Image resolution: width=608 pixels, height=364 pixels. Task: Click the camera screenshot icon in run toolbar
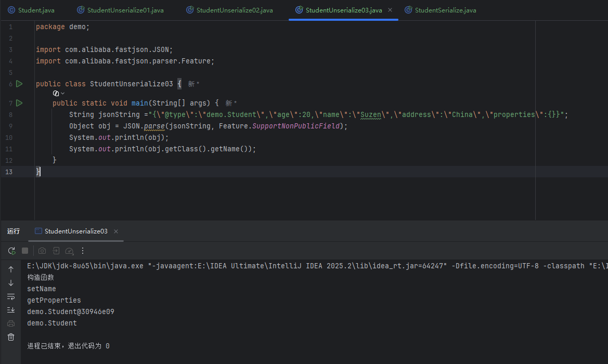click(x=42, y=251)
